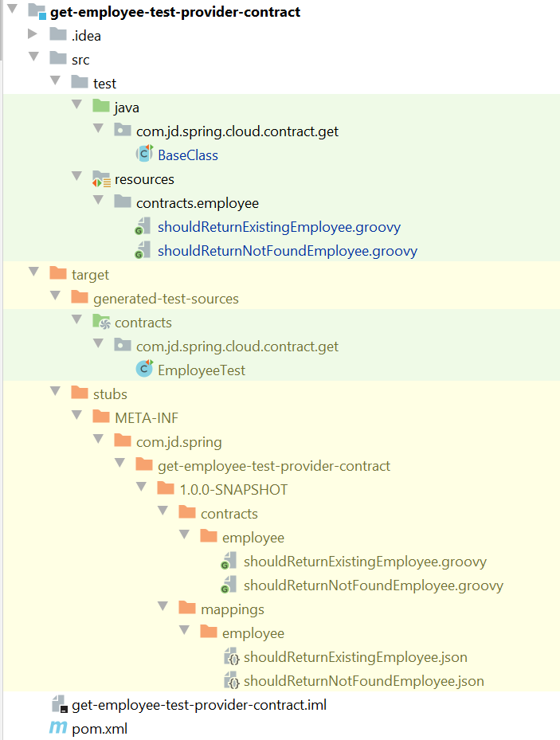Image resolution: width=560 pixels, height=740 pixels.
Task: Collapse the stubs folder arrow
Action: [56, 391]
